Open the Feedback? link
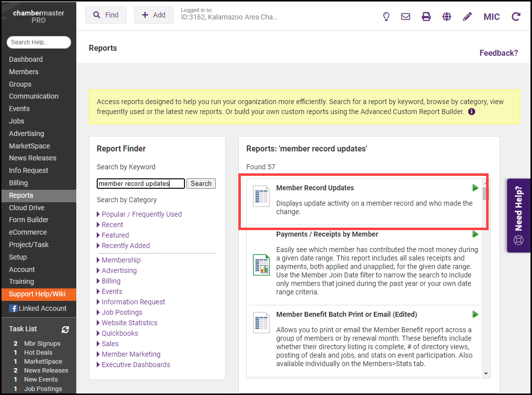 click(x=499, y=53)
